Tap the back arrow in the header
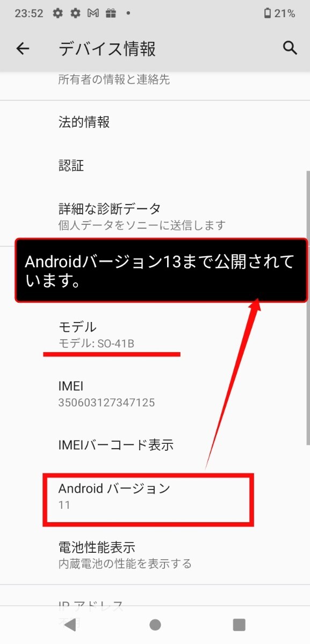 [23, 49]
